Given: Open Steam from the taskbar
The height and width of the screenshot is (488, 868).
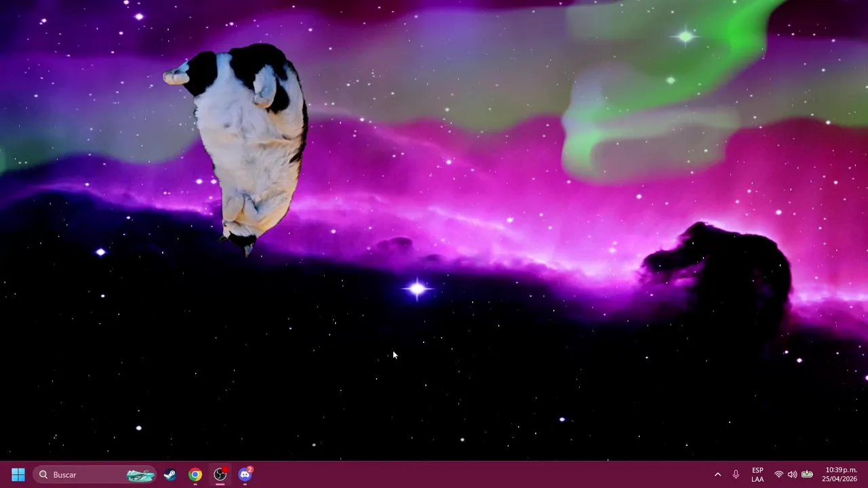Looking at the screenshot, I should click(170, 474).
